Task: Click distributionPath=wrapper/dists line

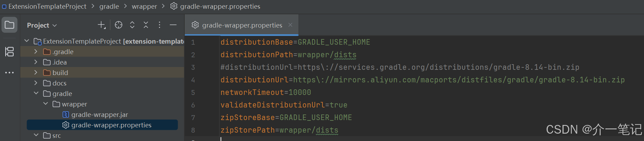Action: coord(288,55)
